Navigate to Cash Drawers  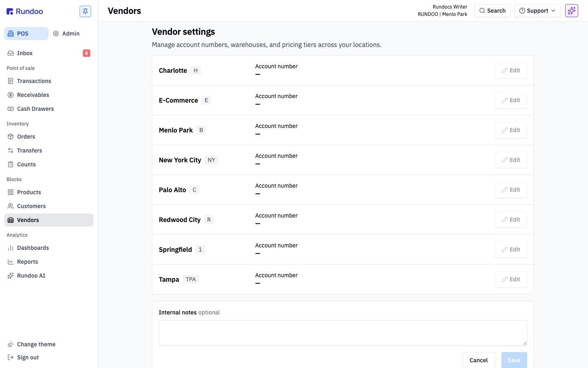click(49, 109)
